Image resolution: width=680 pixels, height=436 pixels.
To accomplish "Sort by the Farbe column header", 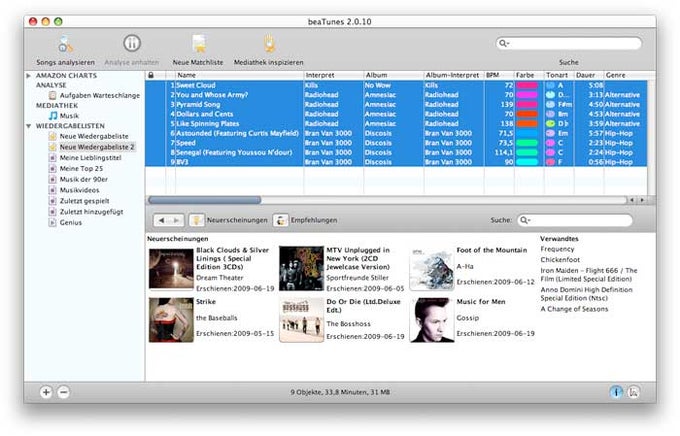I will pyautogui.click(x=529, y=75).
